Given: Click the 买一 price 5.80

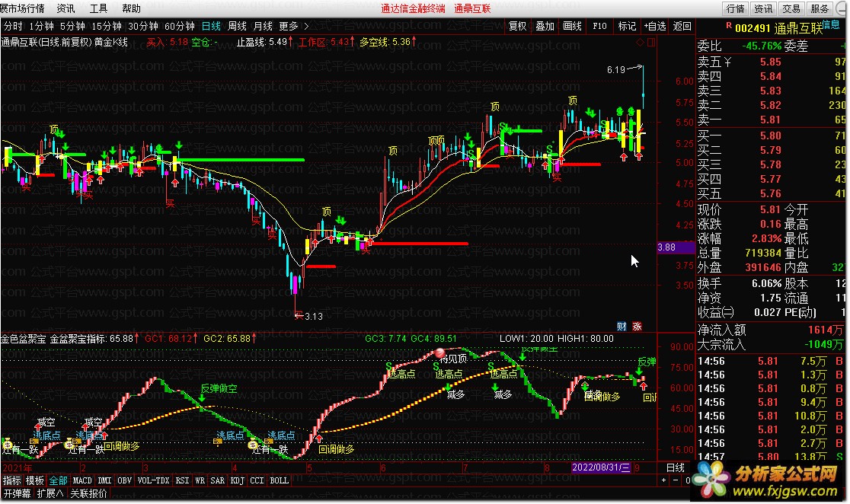Looking at the screenshot, I should [x=770, y=136].
